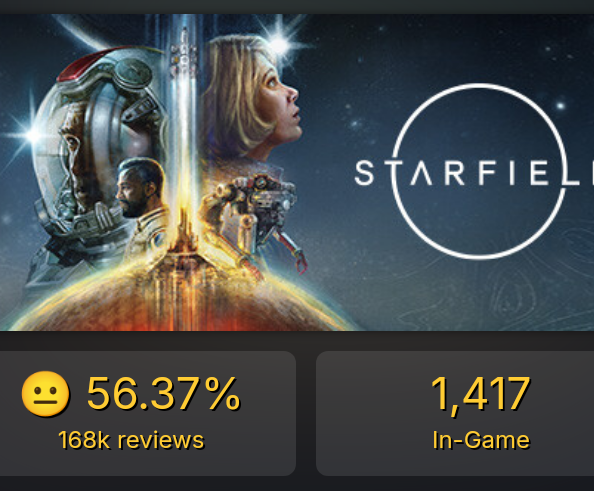594x491 pixels.
Task: Select the In-Game label
Action: [x=481, y=440]
